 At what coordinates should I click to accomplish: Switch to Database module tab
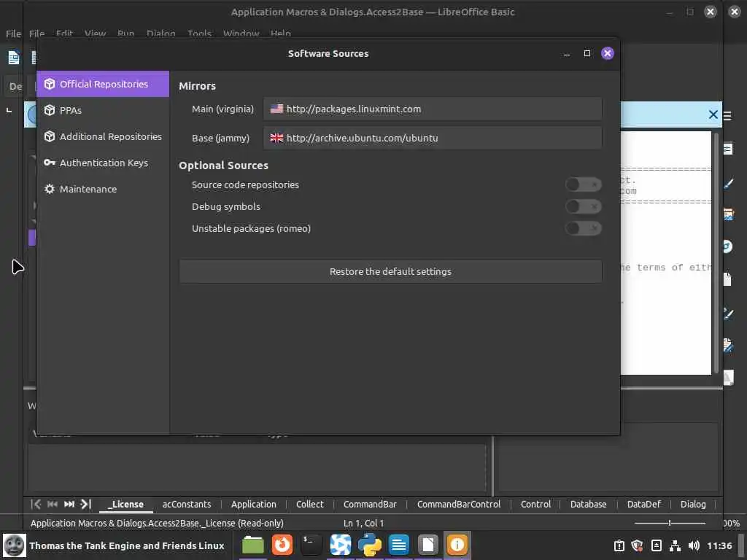589,504
